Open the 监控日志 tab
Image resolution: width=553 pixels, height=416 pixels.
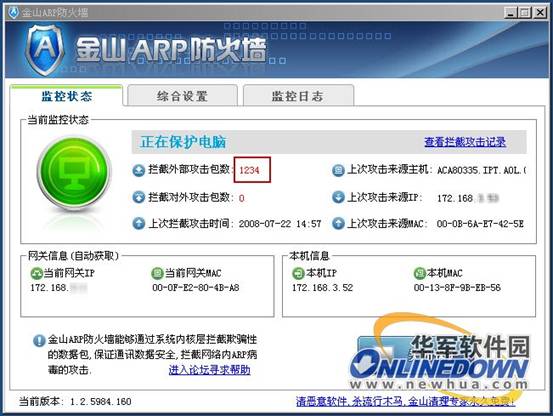297,96
